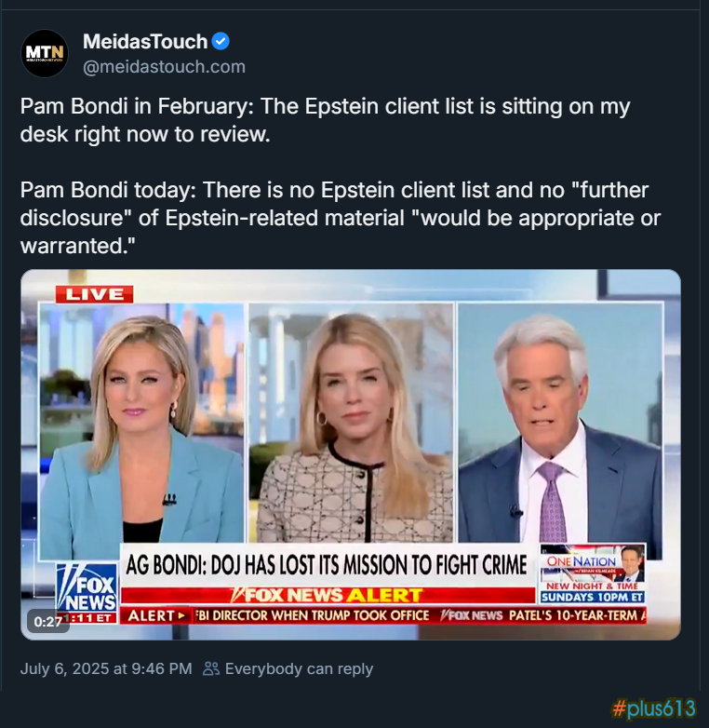Click the One Nation promo graphic

pyautogui.click(x=593, y=573)
